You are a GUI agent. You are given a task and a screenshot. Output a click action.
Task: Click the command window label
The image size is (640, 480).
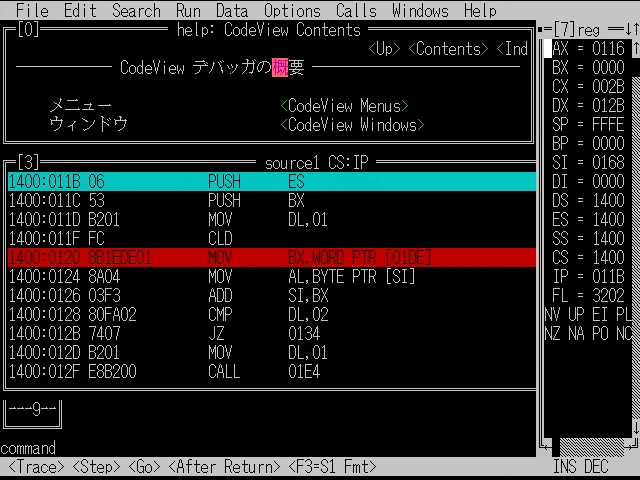coord(28,448)
